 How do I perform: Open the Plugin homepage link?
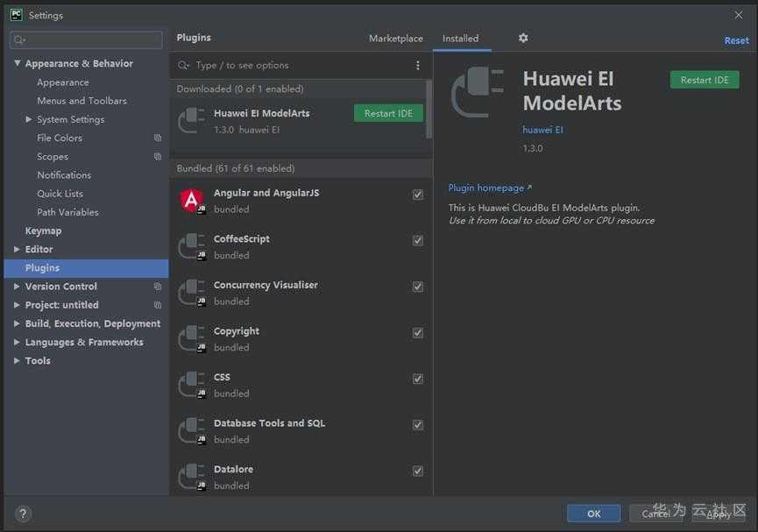point(489,188)
